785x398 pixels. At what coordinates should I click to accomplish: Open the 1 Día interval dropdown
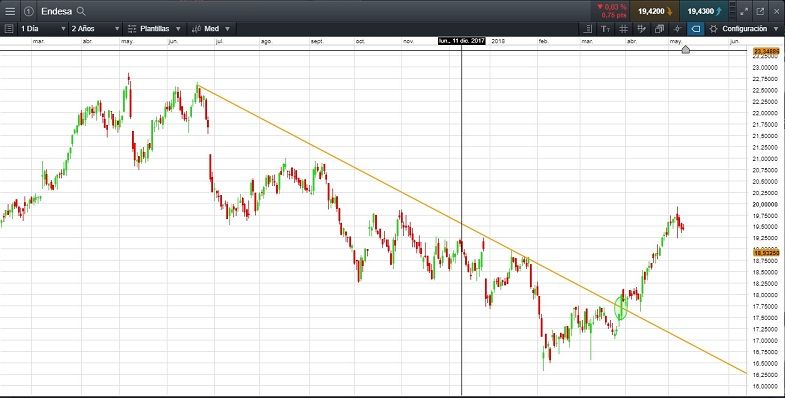coord(43,29)
